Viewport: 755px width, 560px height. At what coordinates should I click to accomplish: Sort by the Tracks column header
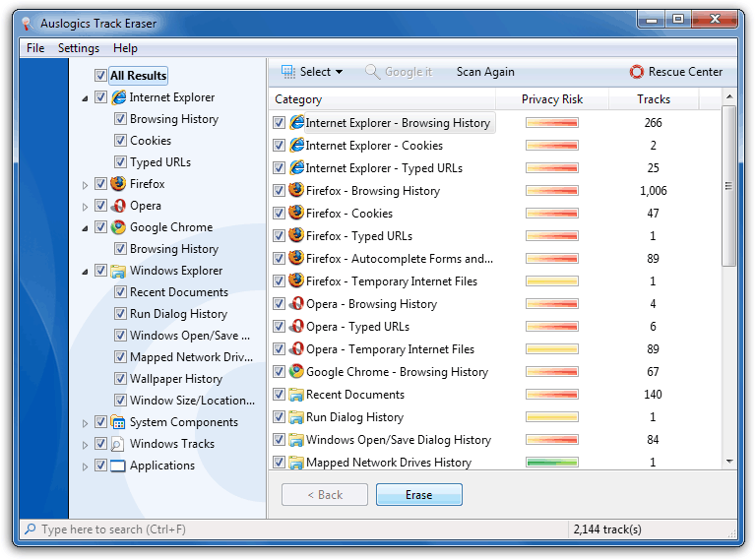[654, 99]
